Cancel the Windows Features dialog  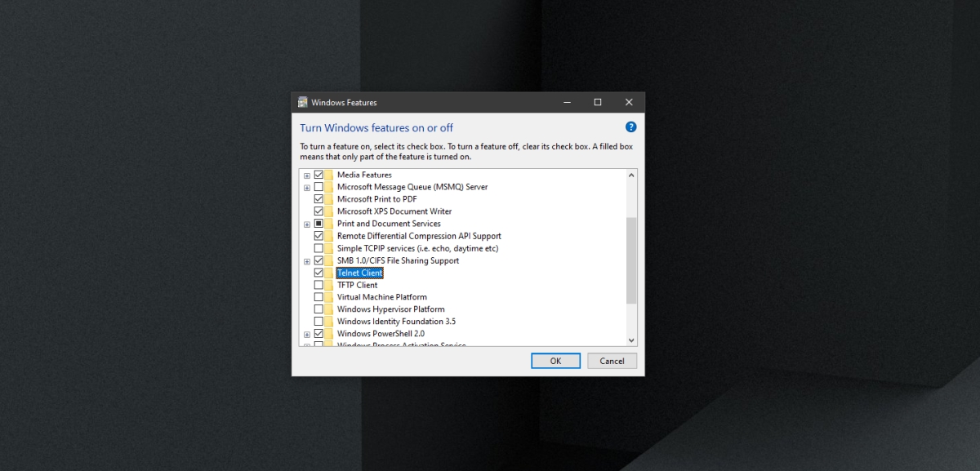point(612,361)
